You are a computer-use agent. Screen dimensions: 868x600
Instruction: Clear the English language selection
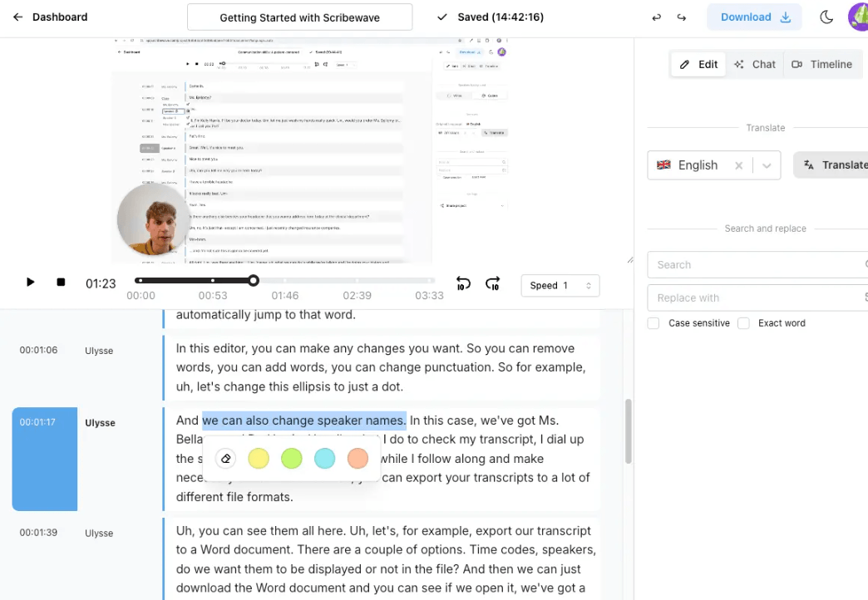[738, 165]
